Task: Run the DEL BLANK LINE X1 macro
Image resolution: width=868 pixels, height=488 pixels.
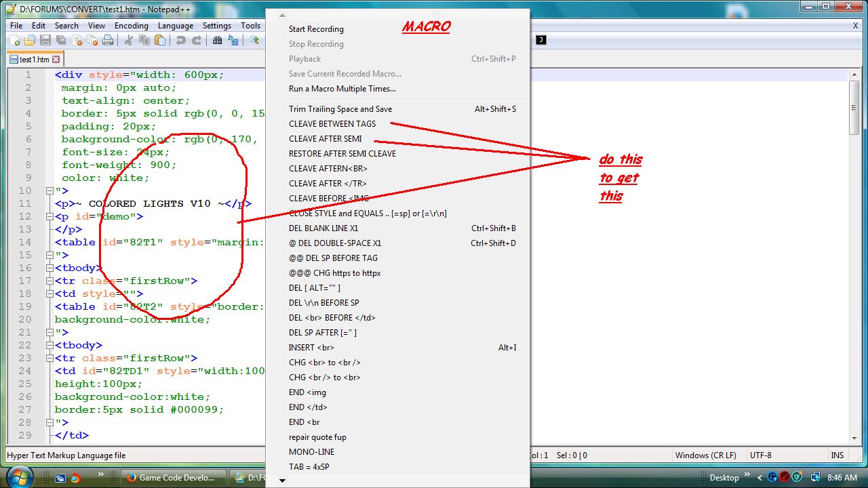Action: 397,228
